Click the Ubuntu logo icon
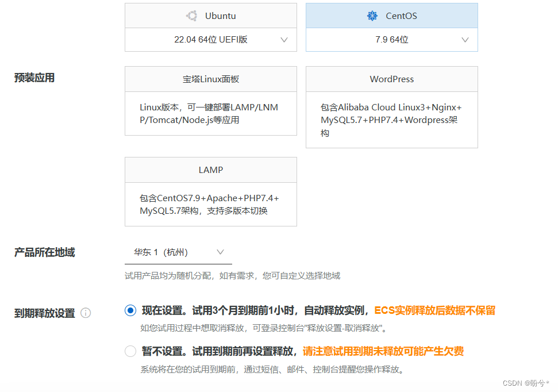The image size is (558, 392). (x=192, y=16)
